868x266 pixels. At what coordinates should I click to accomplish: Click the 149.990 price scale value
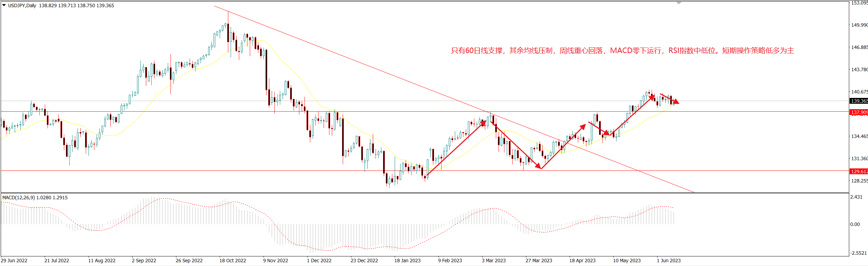pyautogui.click(x=859, y=25)
